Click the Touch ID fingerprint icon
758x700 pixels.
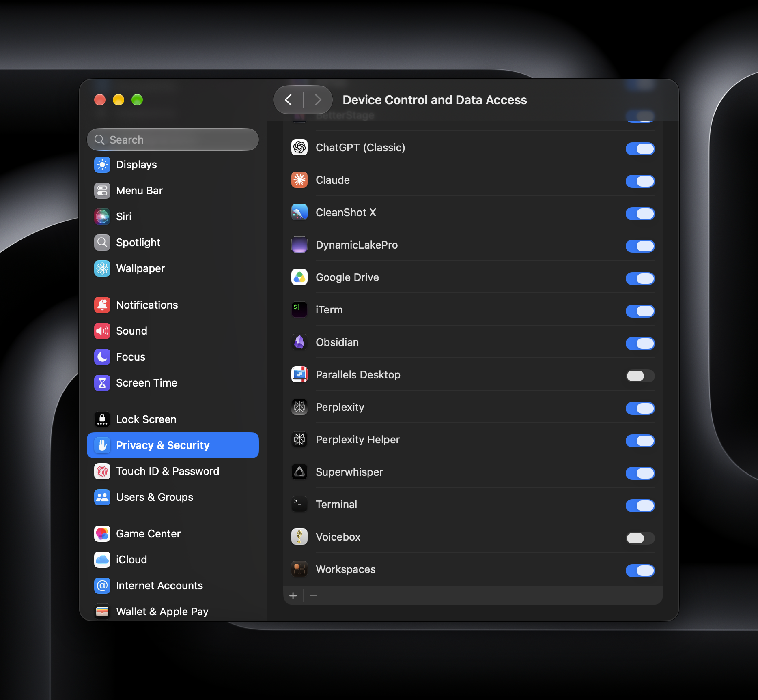(102, 471)
